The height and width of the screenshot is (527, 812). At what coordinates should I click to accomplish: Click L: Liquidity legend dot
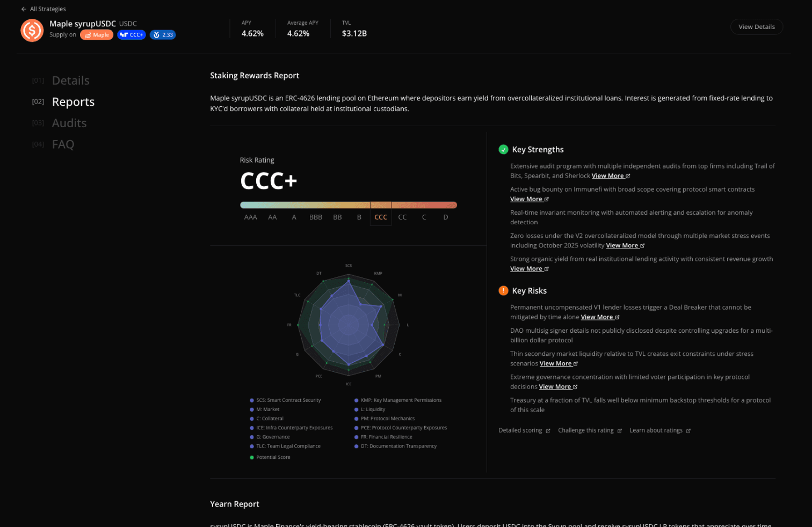[357, 409]
